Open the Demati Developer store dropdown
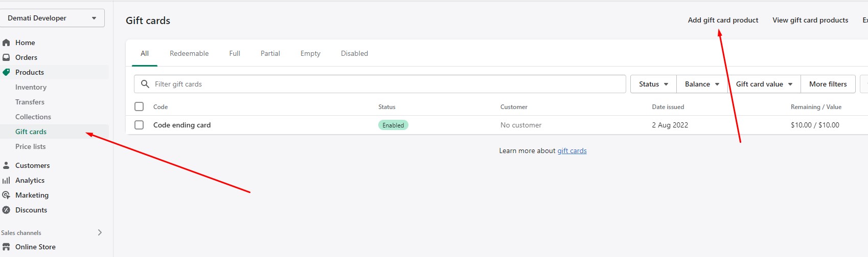The height and width of the screenshot is (257, 868). click(x=52, y=18)
